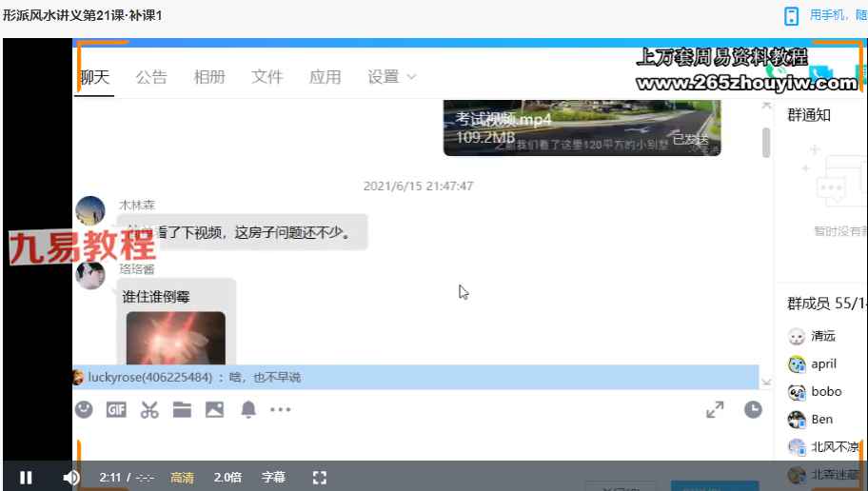
Task: Open the 高清 video quality selector
Action: [x=182, y=478]
